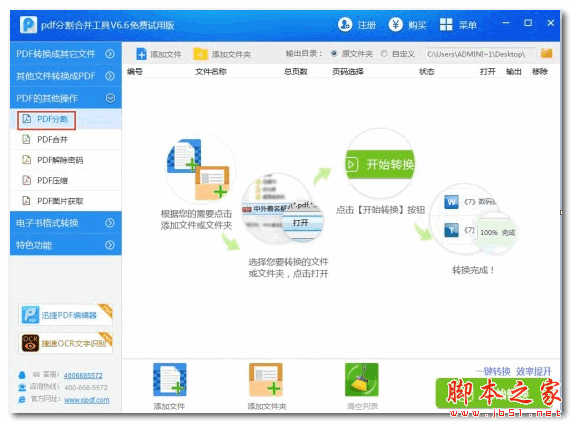
Task: Click the app logo icon in title bar
Action: [x=28, y=24]
